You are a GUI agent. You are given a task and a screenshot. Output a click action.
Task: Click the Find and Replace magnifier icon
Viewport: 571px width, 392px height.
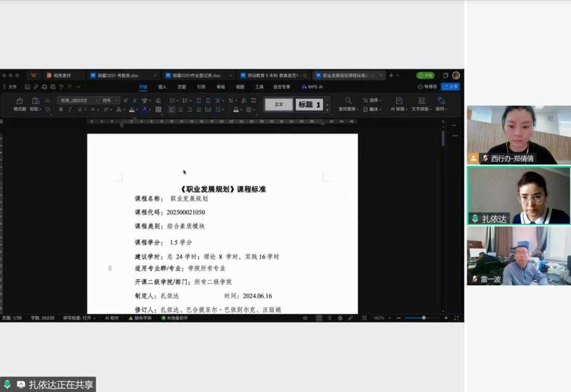(x=348, y=100)
